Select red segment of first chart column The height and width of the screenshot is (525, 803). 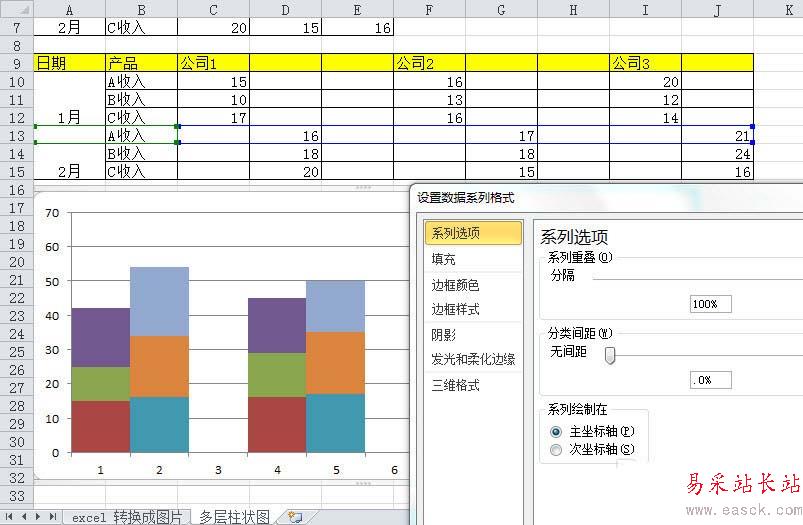[x=101, y=427]
